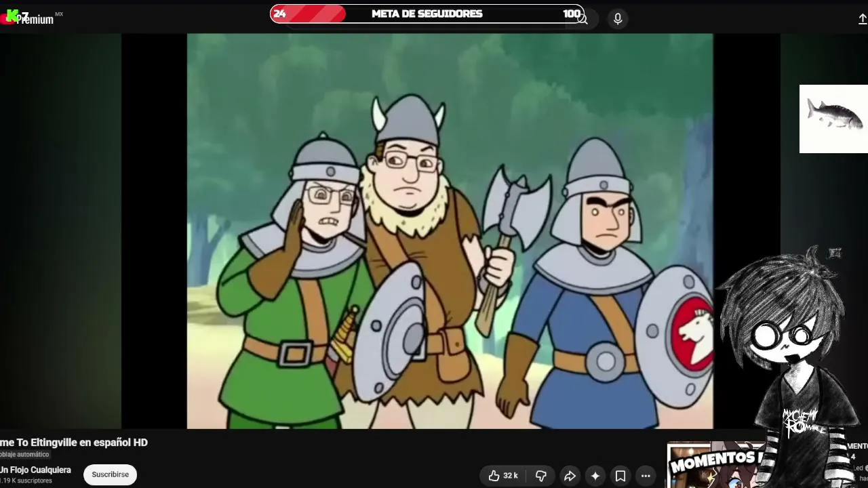Screen dimensions: 868x488
Task: Click the YouTube Premium logo
Action: click(x=31, y=18)
